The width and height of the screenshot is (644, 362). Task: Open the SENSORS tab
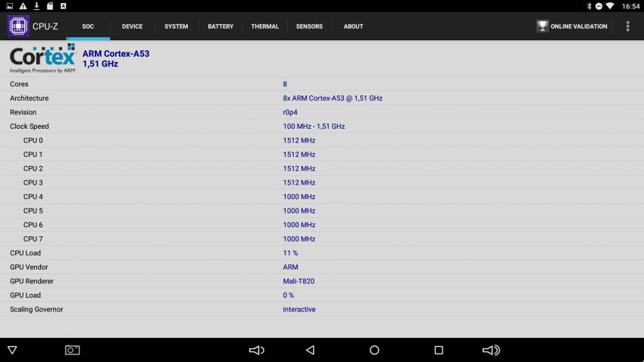[x=309, y=27]
